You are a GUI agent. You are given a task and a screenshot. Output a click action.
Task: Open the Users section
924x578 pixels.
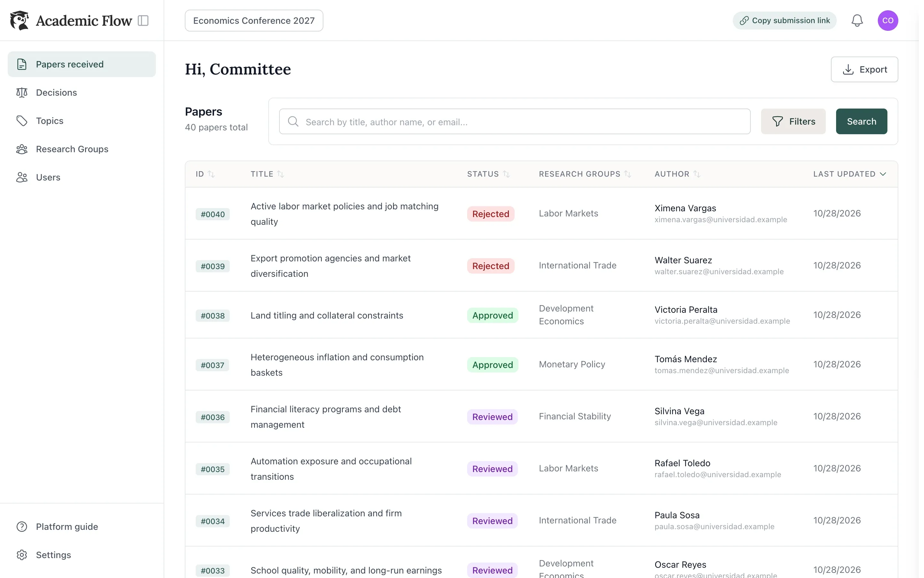[x=82, y=177]
